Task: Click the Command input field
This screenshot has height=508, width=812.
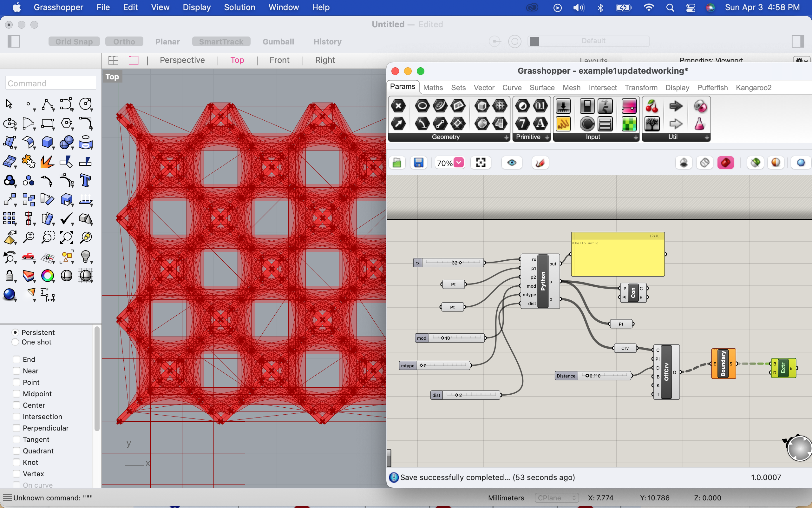Action: 51,83
